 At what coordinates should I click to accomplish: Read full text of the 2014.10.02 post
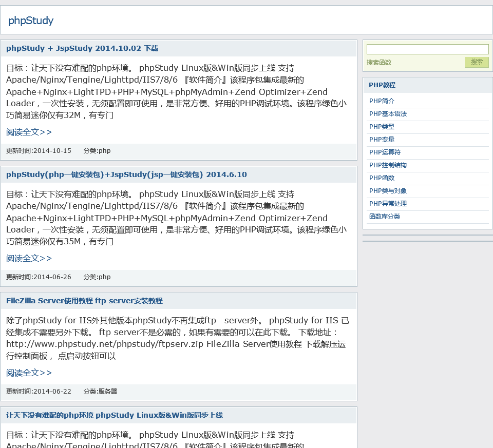(29, 132)
